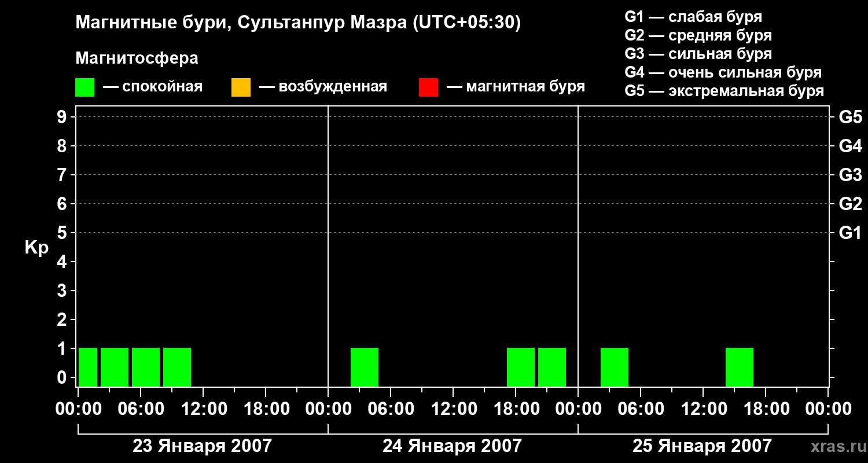Image resolution: width=868 pixels, height=463 pixels.
Task: Click the 'Kp' axis title
Action: [36, 248]
